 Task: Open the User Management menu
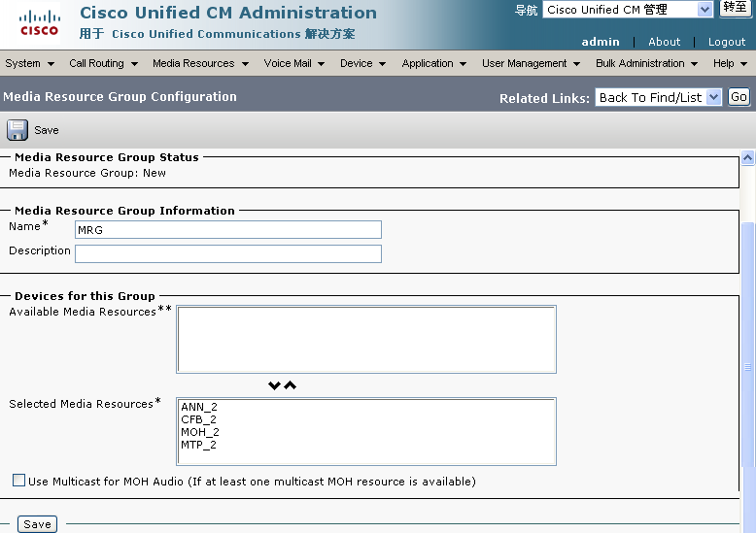pyautogui.click(x=531, y=63)
